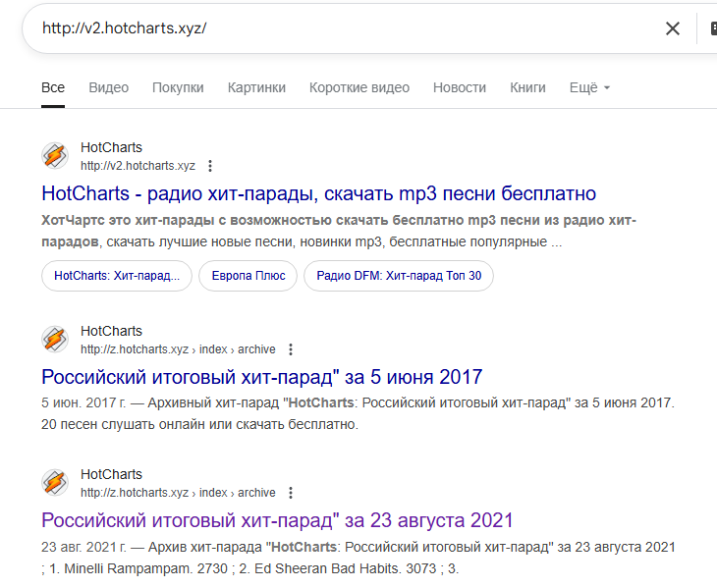
Task: Open three-dot menu for the 23 августа 2021 result
Action: click(291, 493)
